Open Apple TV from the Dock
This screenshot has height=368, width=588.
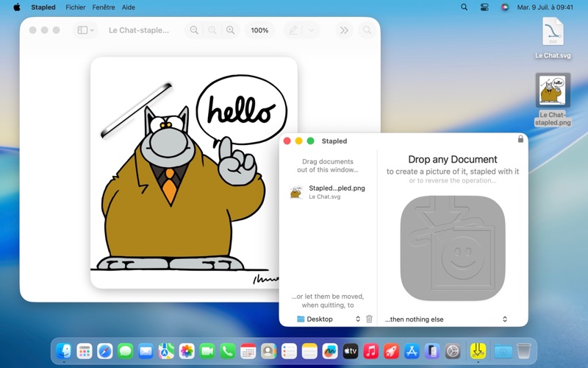[351, 352]
